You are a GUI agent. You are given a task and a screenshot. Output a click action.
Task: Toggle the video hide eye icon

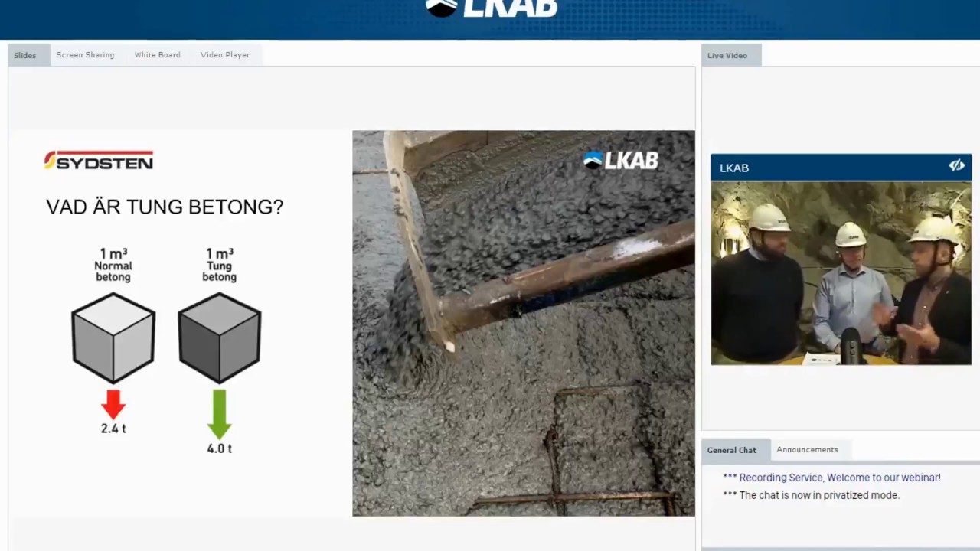[956, 166]
